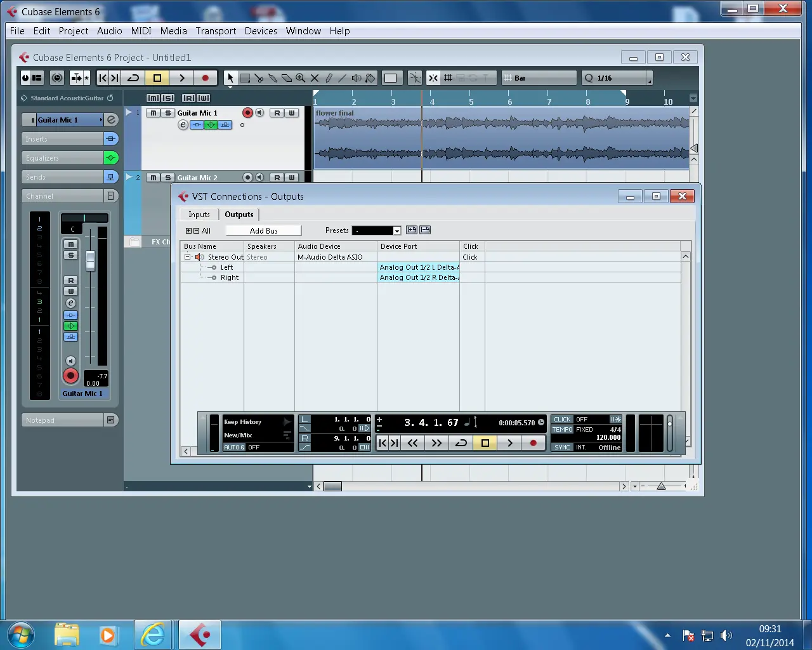The width and height of the screenshot is (812, 650).
Task: Toggle Snap on in project toolbar
Action: coord(433,78)
